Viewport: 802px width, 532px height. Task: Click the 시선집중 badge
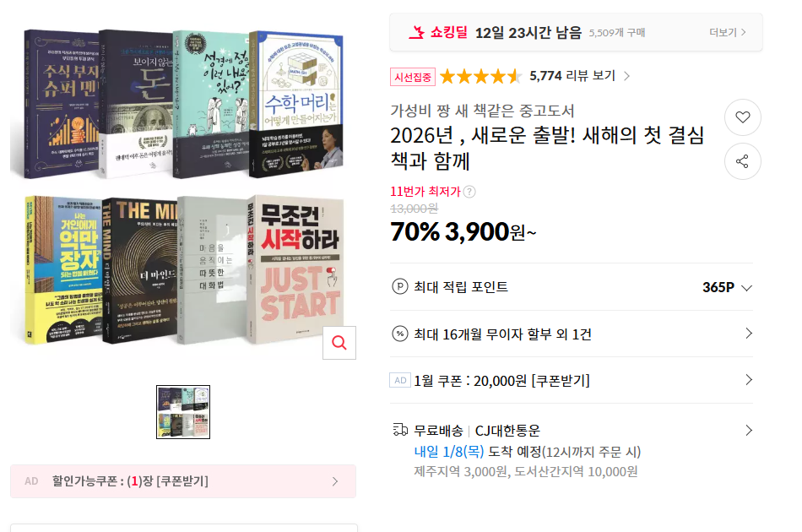pos(412,77)
